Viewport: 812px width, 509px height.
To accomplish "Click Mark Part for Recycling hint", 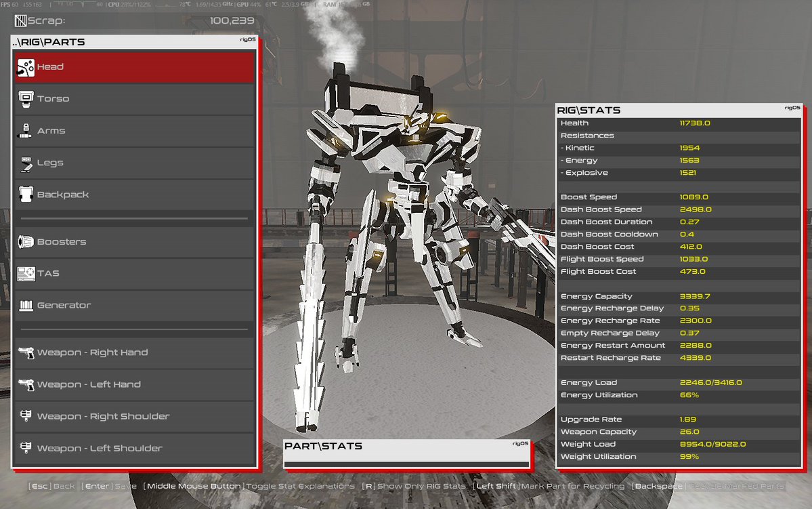I will pyautogui.click(x=549, y=486).
